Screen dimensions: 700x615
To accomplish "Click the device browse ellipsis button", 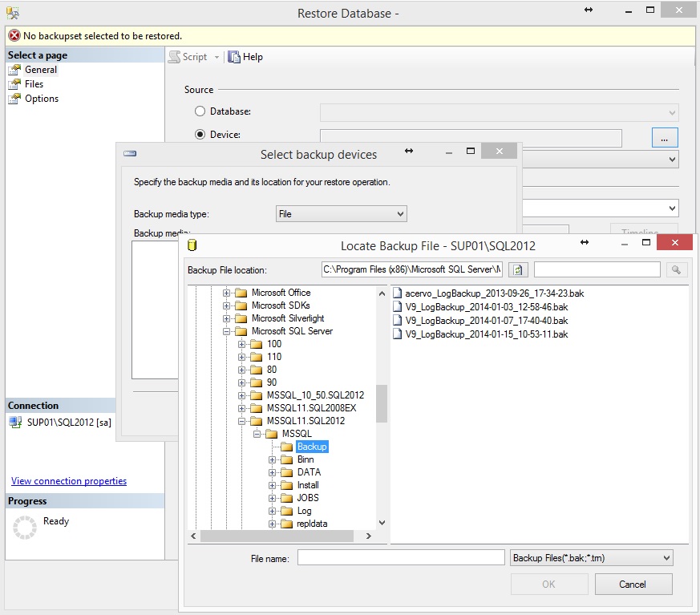I will click(x=665, y=137).
